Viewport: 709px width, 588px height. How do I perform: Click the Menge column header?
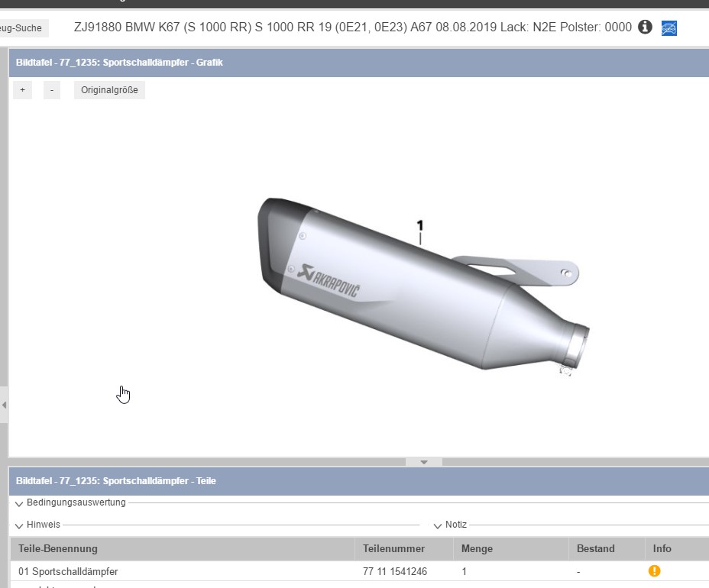click(477, 548)
